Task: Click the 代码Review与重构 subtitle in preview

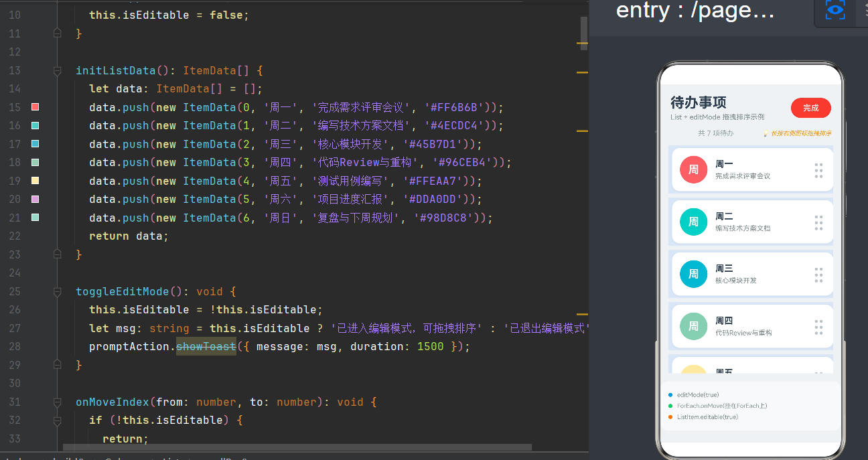Action: click(x=743, y=333)
